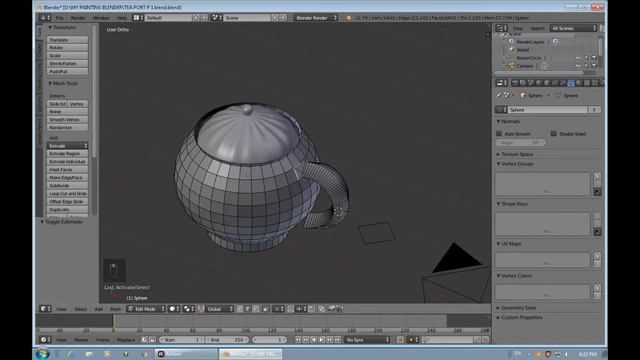This screenshot has width=640, height=360.
Task: Click the Translate button
Action: (67, 40)
